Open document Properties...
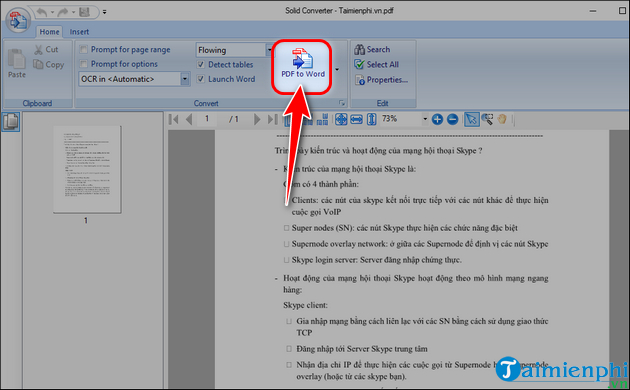 (381, 80)
